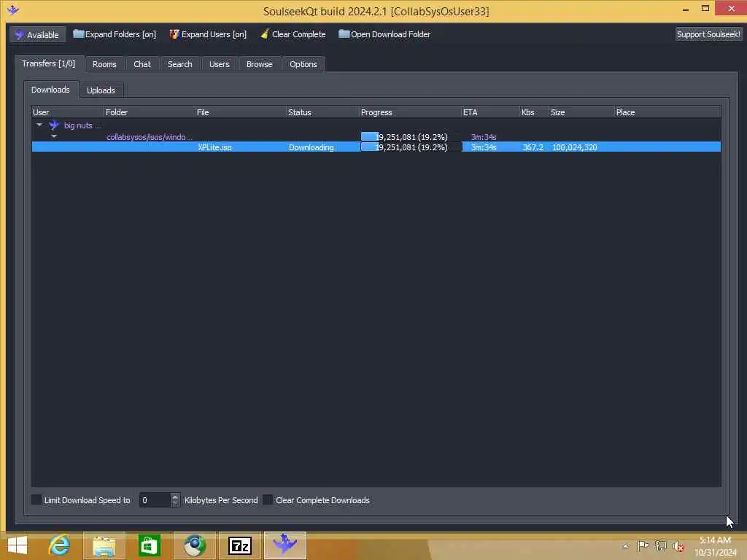
Task: Toggle Expand Users [on] button
Action: point(208,34)
